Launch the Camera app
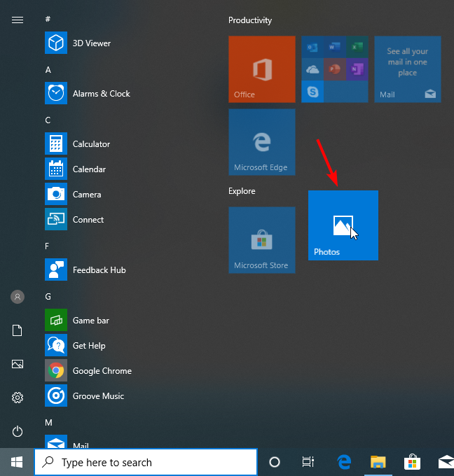 click(73, 194)
